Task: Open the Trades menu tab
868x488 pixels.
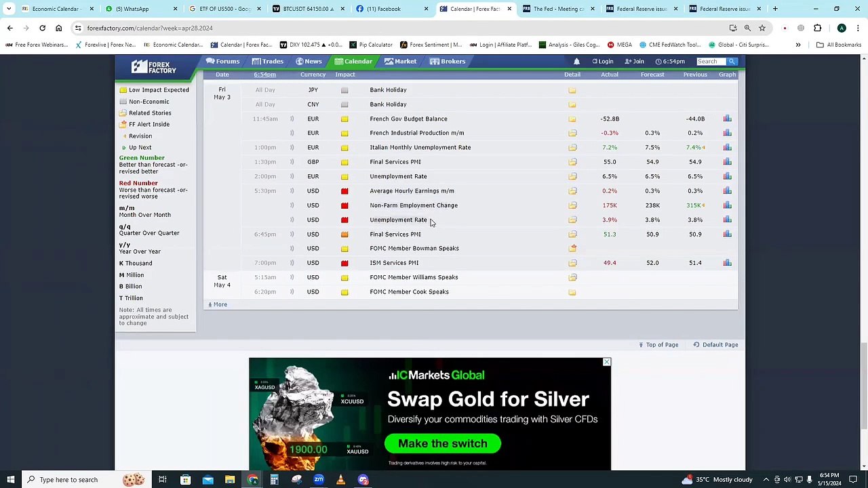Action: pyautogui.click(x=268, y=61)
